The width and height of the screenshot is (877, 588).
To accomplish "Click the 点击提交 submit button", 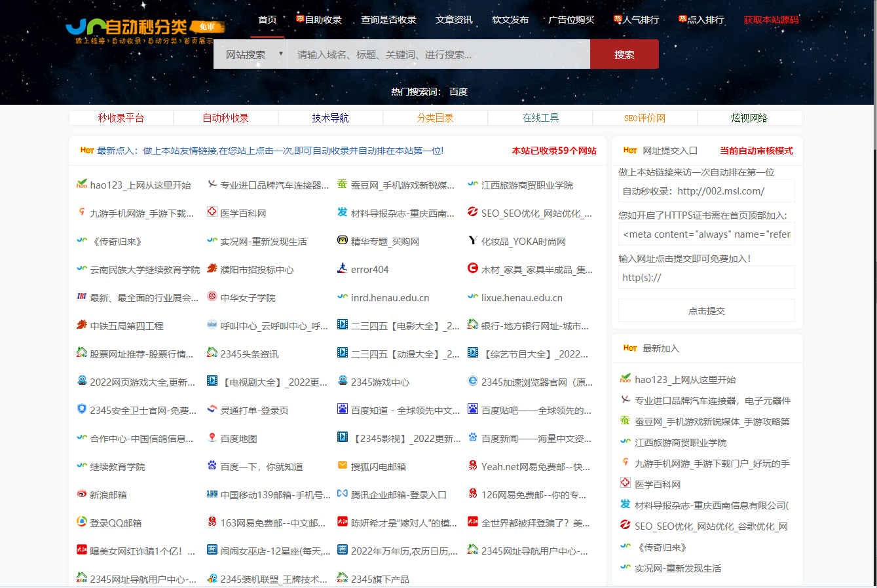I will click(x=707, y=310).
